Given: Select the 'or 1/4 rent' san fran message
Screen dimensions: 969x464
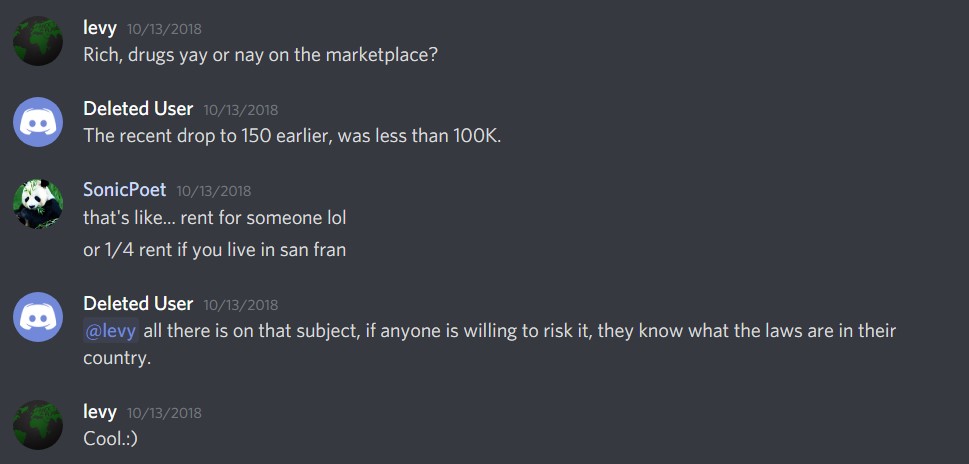Looking at the screenshot, I should (214, 250).
